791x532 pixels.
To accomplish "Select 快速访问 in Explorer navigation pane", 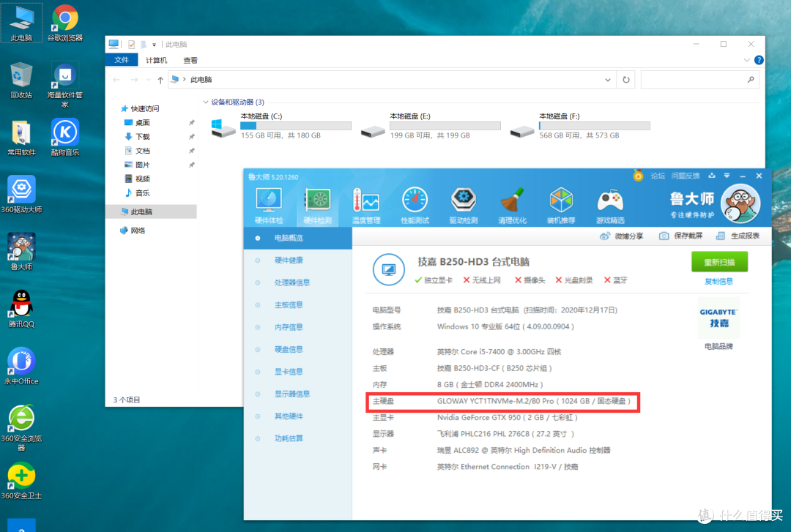I will (145, 108).
